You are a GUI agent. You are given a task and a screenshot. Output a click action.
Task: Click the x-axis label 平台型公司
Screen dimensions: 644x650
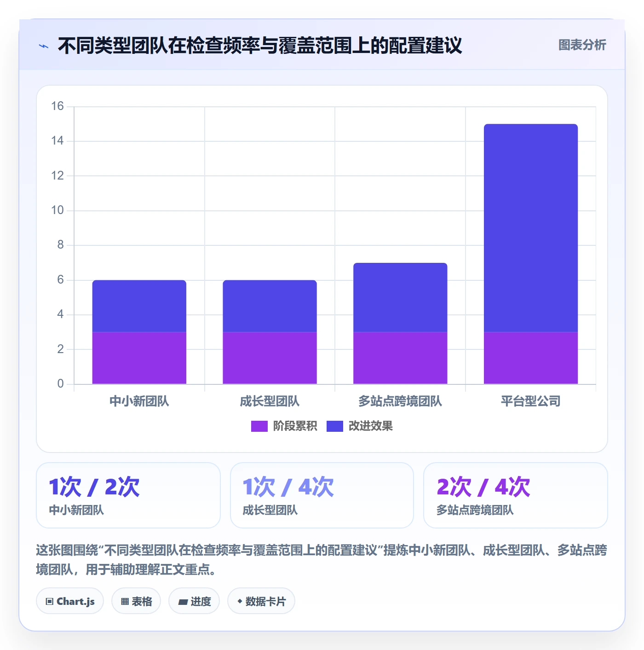tap(531, 401)
